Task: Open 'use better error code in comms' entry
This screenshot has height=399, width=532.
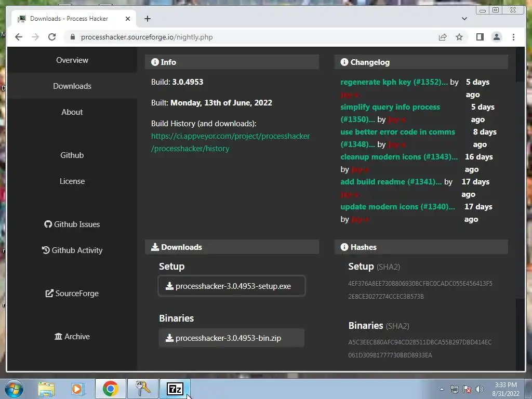Action: click(397, 138)
